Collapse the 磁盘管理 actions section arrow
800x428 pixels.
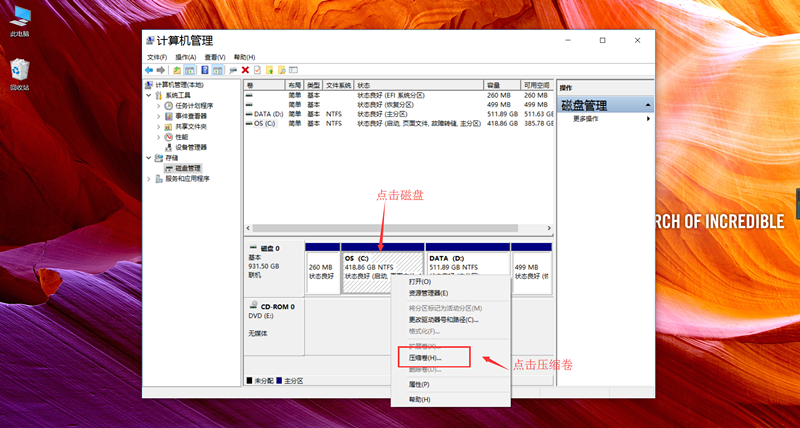[648, 105]
